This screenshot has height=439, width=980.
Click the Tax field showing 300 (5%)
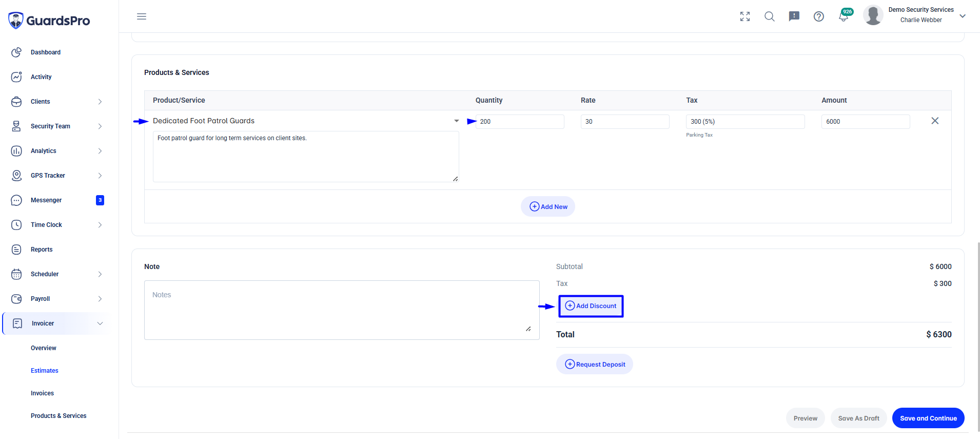point(746,122)
